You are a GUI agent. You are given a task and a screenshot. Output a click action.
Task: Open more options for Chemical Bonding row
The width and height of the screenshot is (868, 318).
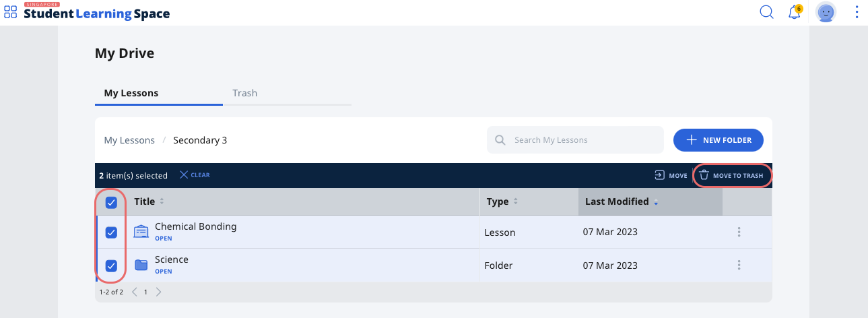click(x=739, y=232)
